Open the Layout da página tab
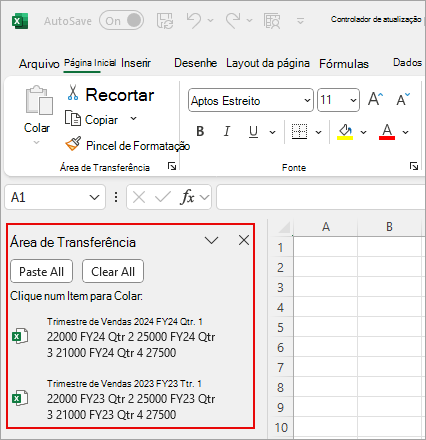 pyautogui.click(x=268, y=63)
